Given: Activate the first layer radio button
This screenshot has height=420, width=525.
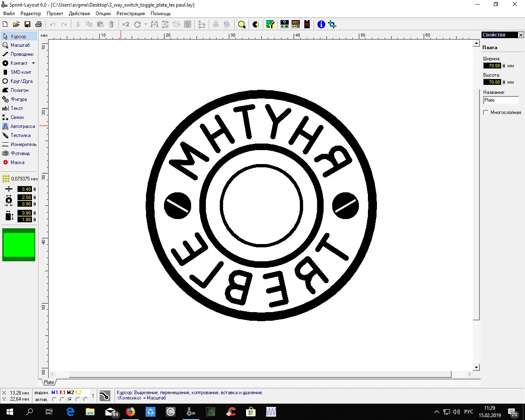Looking at the screenshot, I should click(55, 399).
